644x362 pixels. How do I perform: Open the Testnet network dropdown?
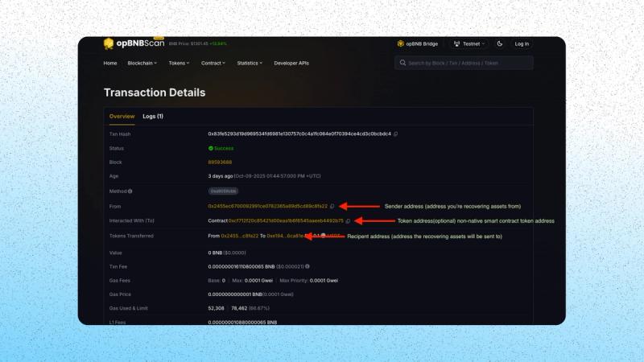(x=469, y=43)
